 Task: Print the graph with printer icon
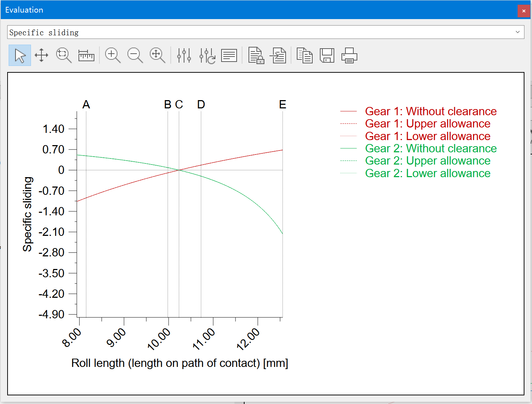(349, 55)
